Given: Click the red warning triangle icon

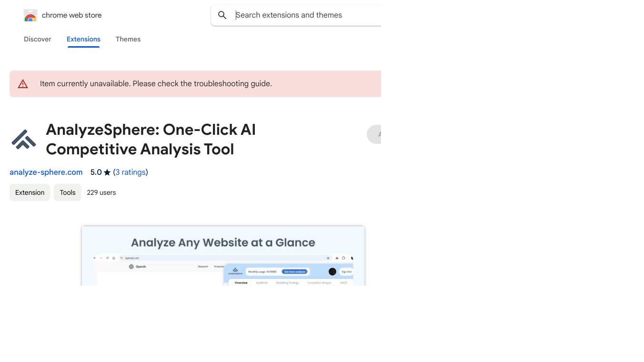Looking at the screenshot, I should click(23, 84).
